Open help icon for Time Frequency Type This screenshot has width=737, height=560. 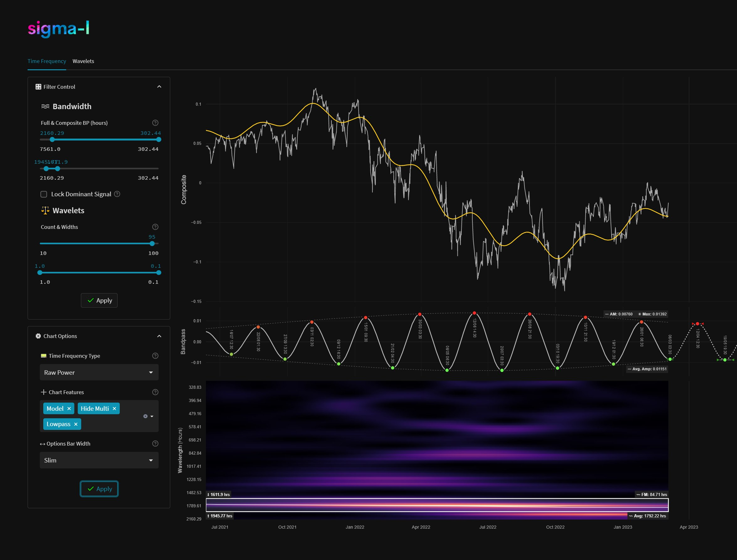[x=155, y=356]
